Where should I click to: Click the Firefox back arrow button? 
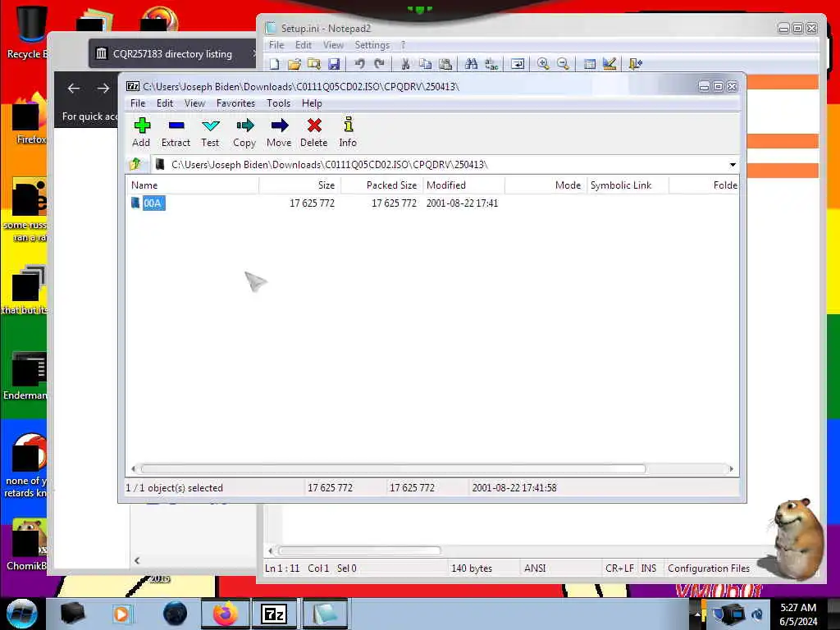[74, 89]
